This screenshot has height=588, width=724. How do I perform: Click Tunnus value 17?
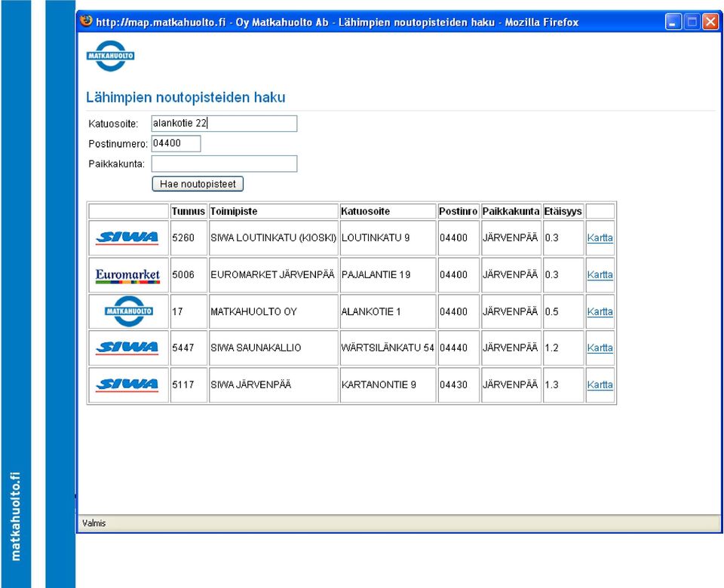[x=178, y=311]
